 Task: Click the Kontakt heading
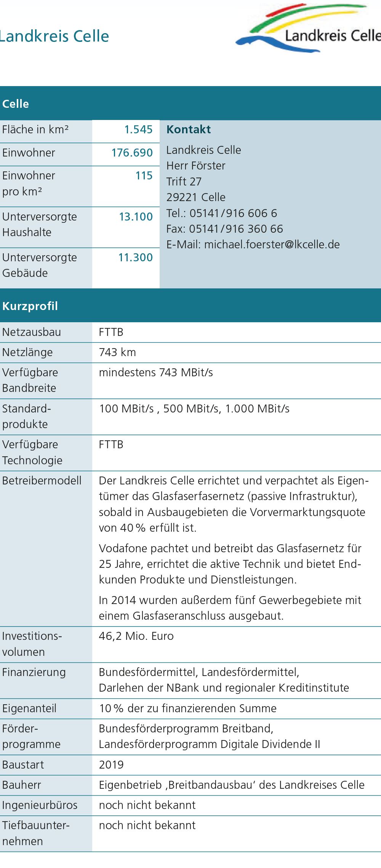(189, 129)
